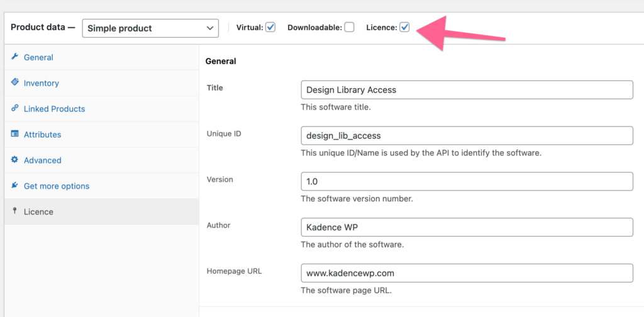Click the wrench icon beside General
Viewport: 644px width, 317px height.
click(x=14, y=57)
